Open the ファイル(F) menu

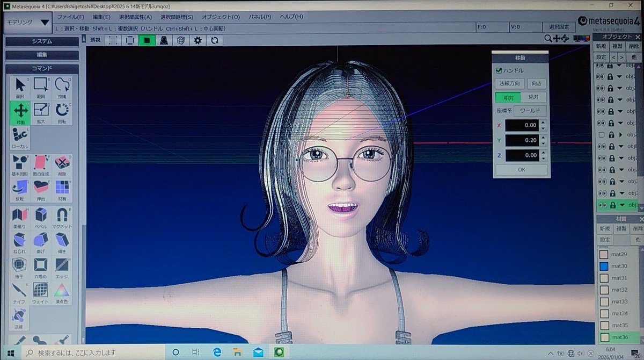pos(70,17)
